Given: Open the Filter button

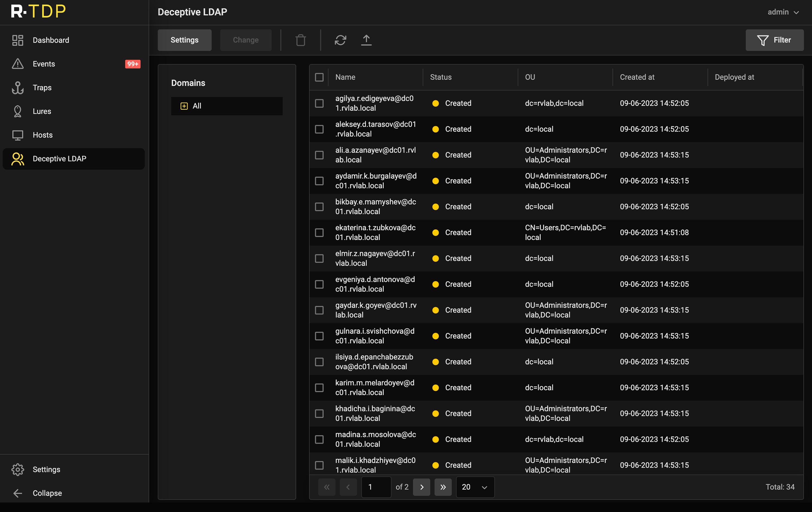Looking at the screenshot, I should tap(774, 40).
